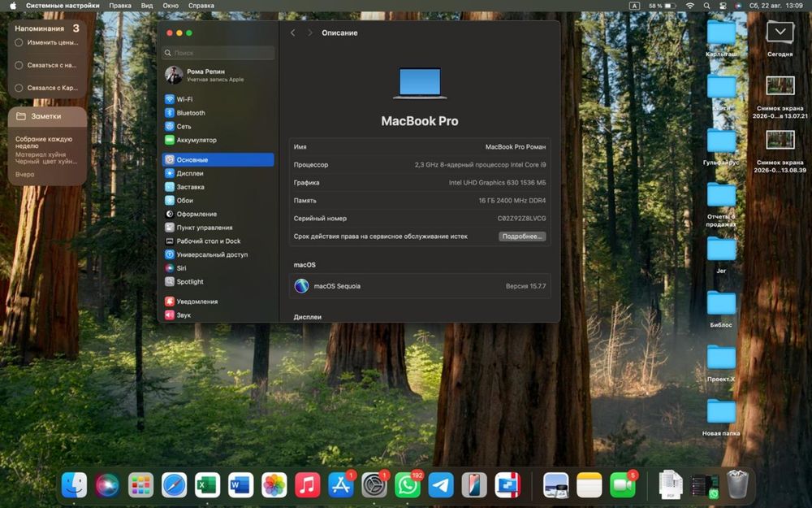812x508 pixels.
Task: Select Основные in the sidebar
Action: click(218, 159)
